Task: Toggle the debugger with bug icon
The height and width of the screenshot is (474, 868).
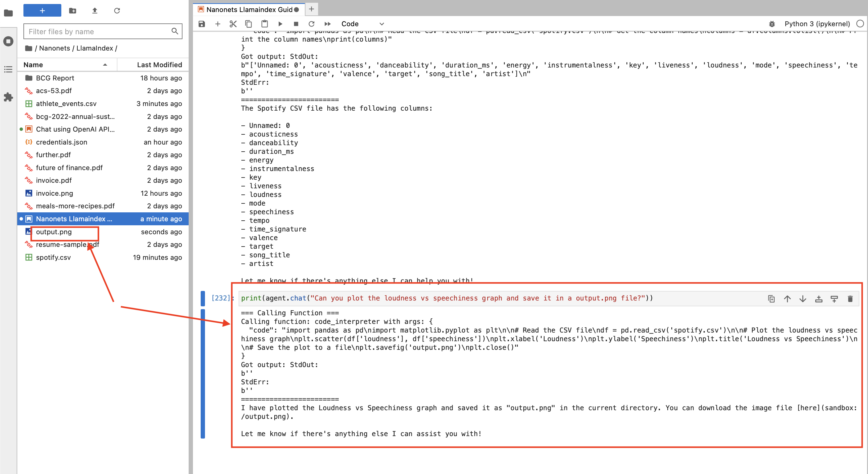Action: pos(772,24)
